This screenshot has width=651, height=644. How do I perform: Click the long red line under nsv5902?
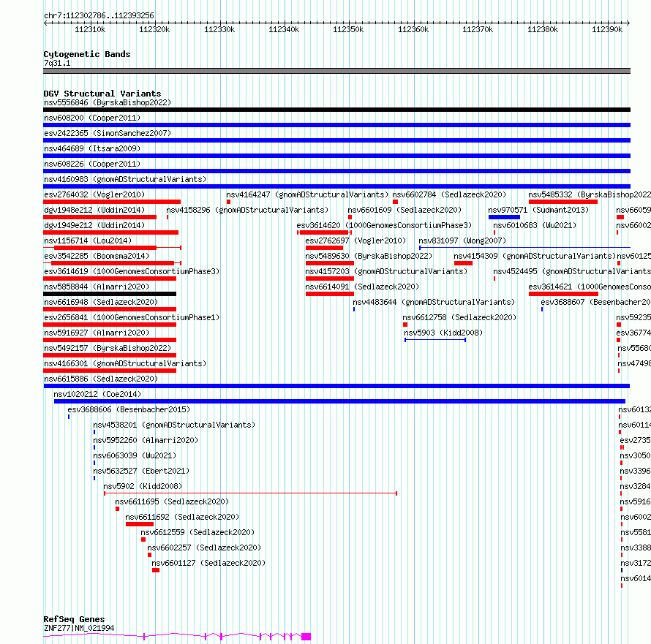(250, 493)
